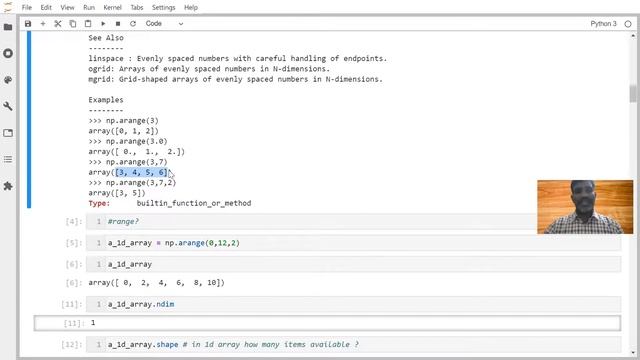Click the 'ogrid: Arrays of evenly spaced' line

pos(209,69)
